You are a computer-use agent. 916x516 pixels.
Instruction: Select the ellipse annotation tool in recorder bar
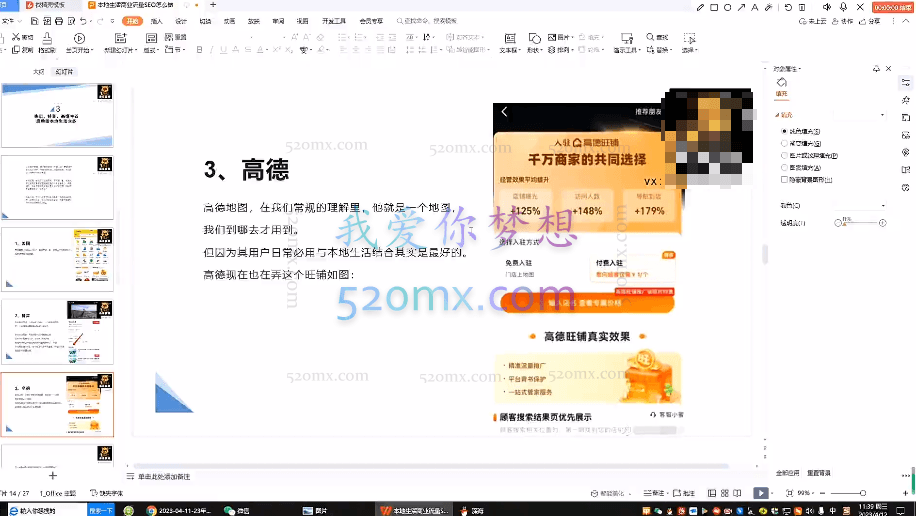[727, 8]
